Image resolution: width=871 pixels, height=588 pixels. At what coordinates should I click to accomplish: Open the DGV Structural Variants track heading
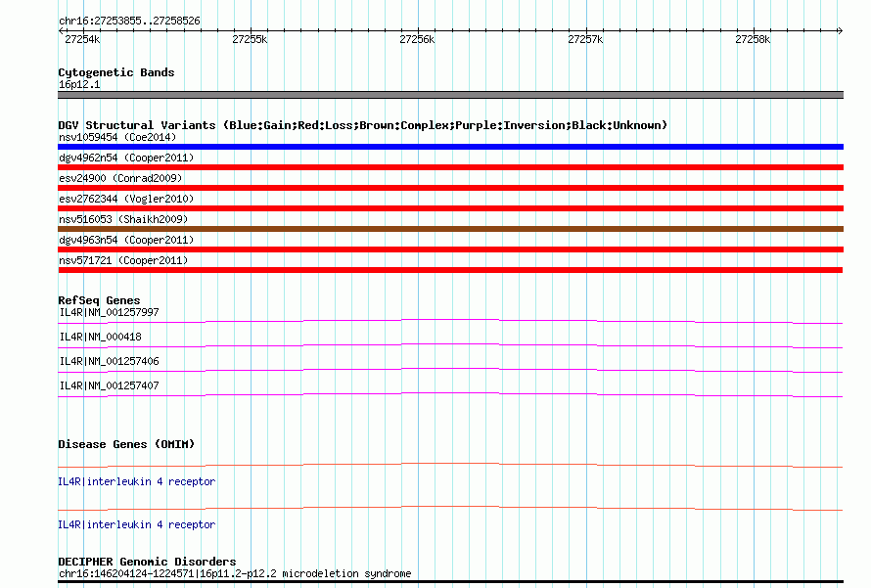coord(362,125)
